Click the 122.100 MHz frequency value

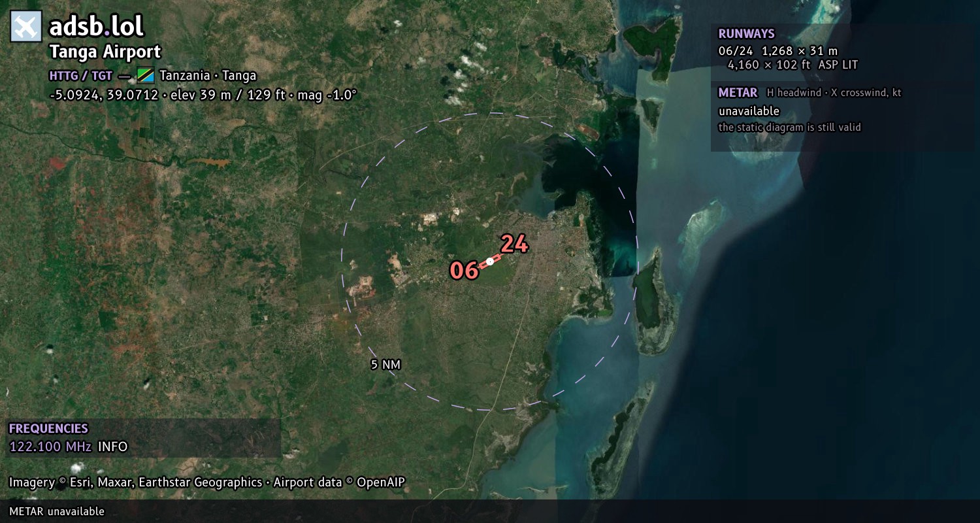(50, 447)
